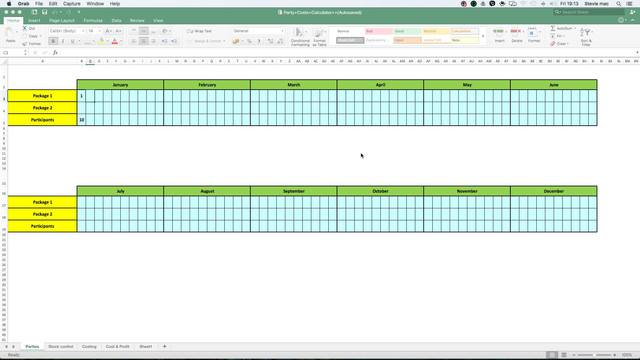The image size is (640, 360).
Task: Open the Cost & Profit sheet tab
Action: (118, 347)
